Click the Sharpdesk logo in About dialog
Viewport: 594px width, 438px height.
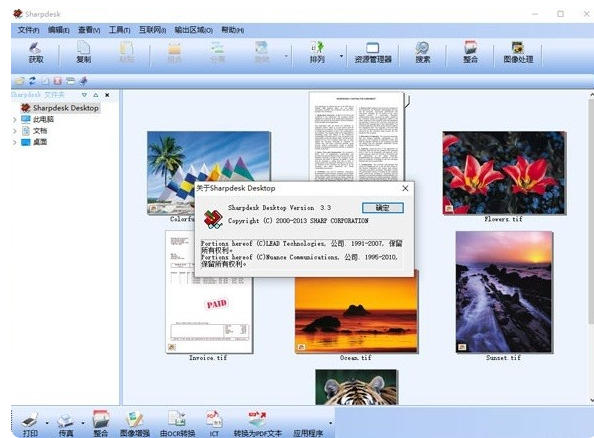213,219
